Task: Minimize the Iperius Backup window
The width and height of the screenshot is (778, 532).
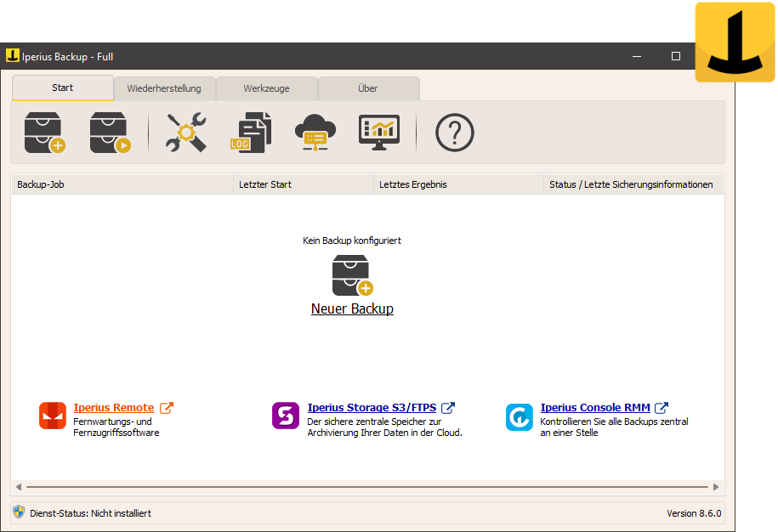Action: pos(637,56)
